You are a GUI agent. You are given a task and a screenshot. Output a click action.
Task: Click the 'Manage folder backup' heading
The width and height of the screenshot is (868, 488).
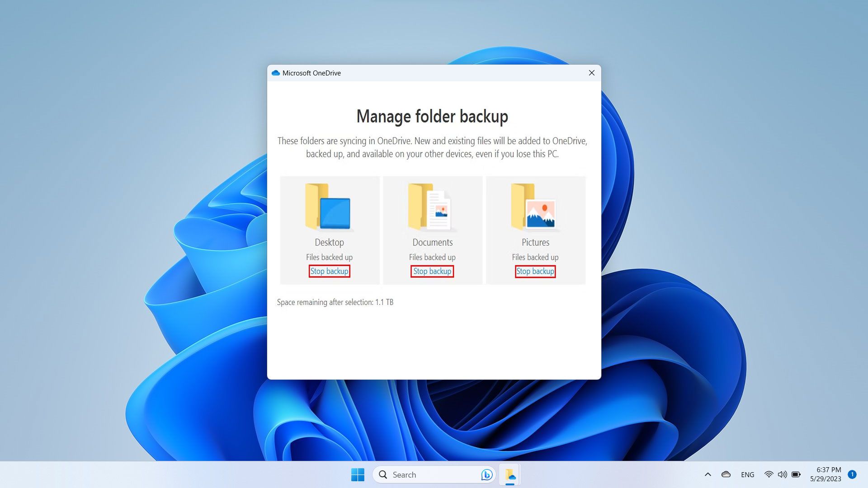pyautogui.click(x=432, y=116)
